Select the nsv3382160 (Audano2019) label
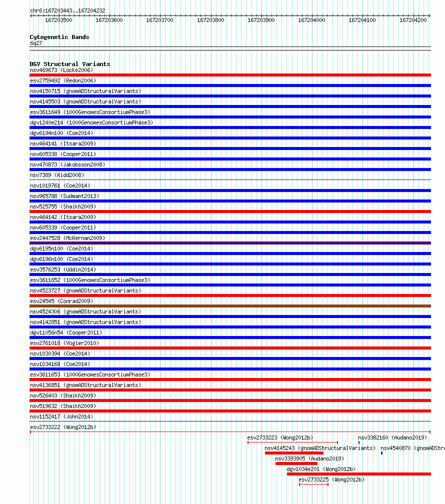This screenshot has height=504, width=445. point(392,438)
